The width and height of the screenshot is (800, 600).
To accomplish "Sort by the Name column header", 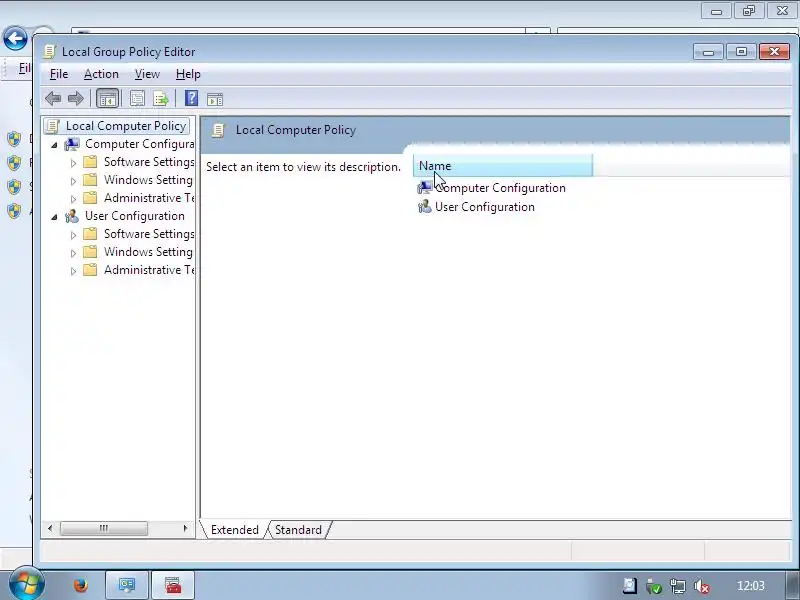I will click(x=503, y=166).
